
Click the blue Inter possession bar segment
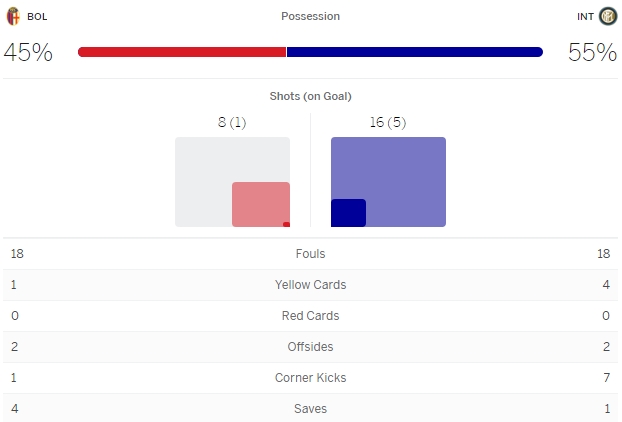tap(414, 52)
